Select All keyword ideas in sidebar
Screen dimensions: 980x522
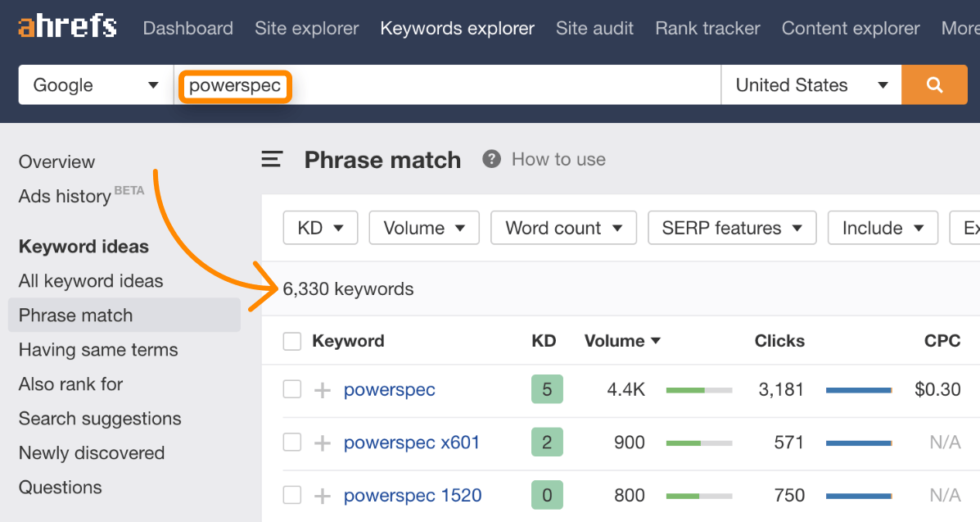tap(91, 281)
